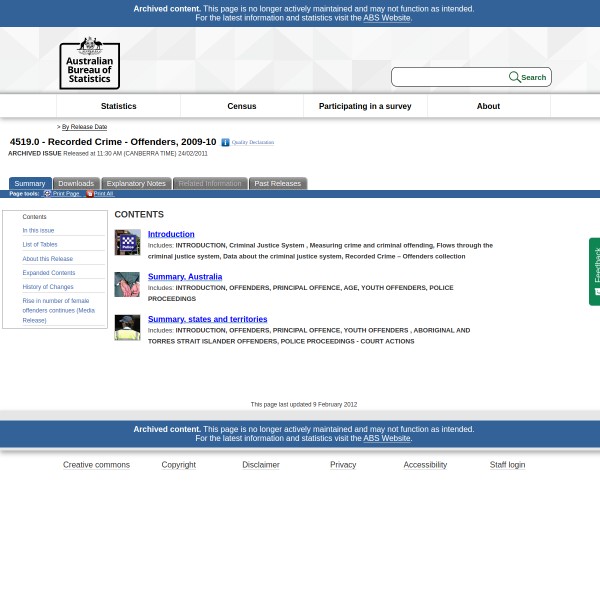The image size is (600, 600).
Task: Open the Summary, states and territories thumbnail
Action: 127,327
